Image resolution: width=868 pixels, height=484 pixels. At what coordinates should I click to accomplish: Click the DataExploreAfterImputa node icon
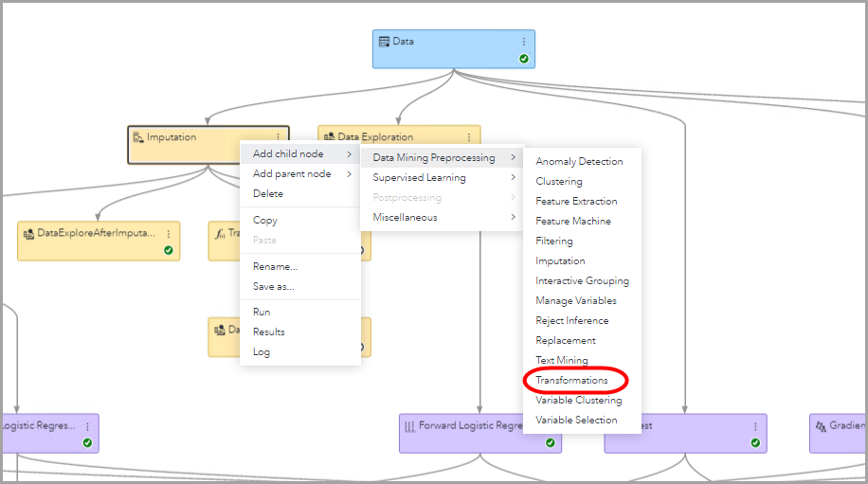28,234
